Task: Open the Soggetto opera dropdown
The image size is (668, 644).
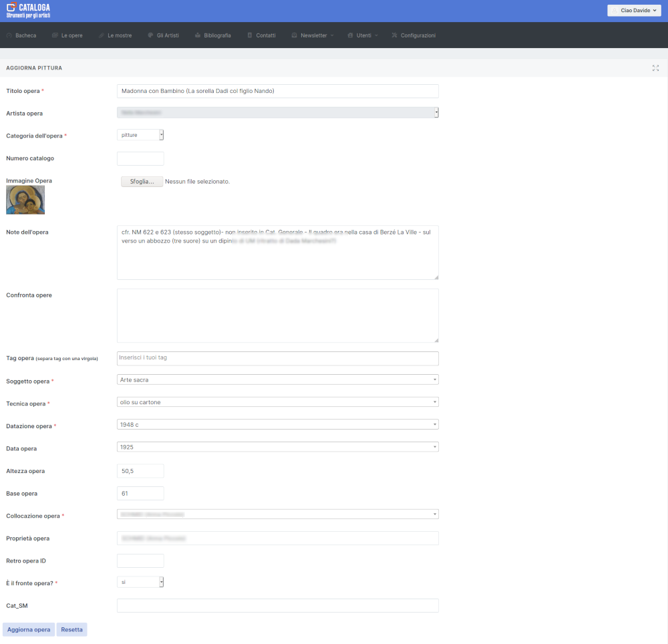Action: [278, 379]
